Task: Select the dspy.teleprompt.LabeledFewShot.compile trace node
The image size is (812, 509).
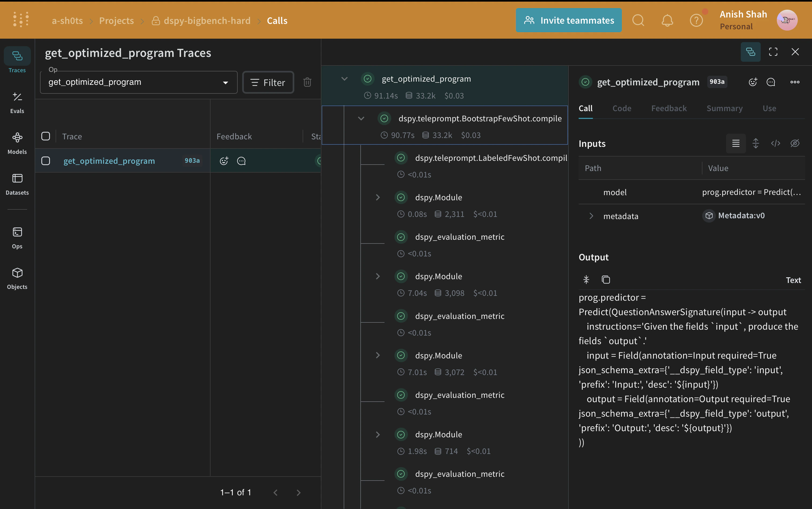Action: [x=491, y=158]
